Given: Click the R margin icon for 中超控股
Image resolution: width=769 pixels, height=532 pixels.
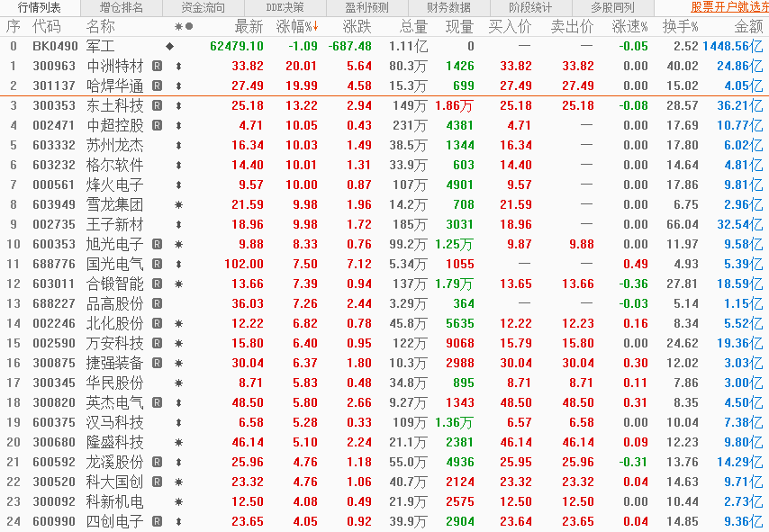Looking at the screenshot, I should 157,125.
